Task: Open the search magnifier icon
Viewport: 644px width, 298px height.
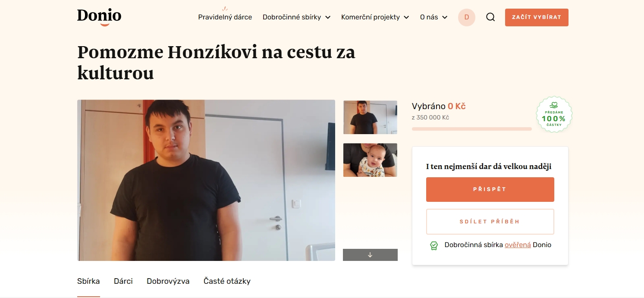Action: point(490,17)
